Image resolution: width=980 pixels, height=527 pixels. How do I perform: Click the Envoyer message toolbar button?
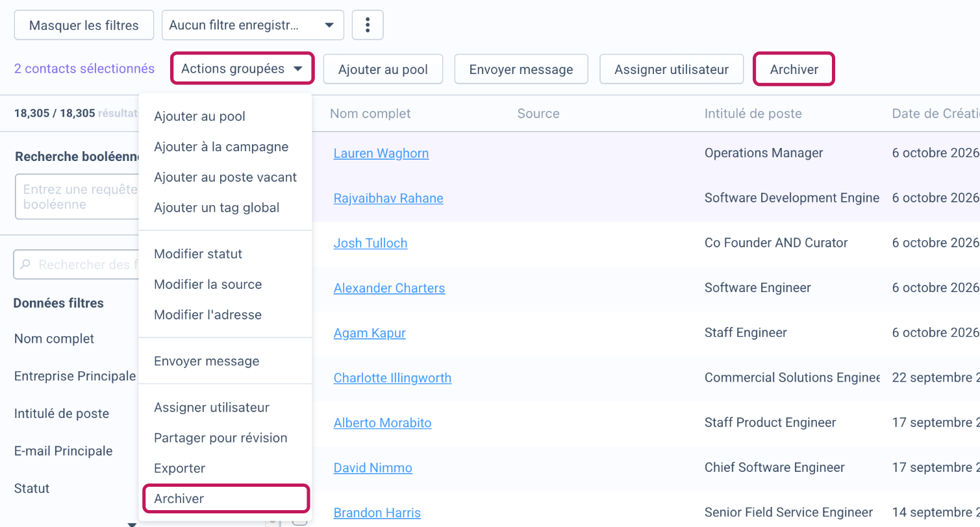[521, 69]
